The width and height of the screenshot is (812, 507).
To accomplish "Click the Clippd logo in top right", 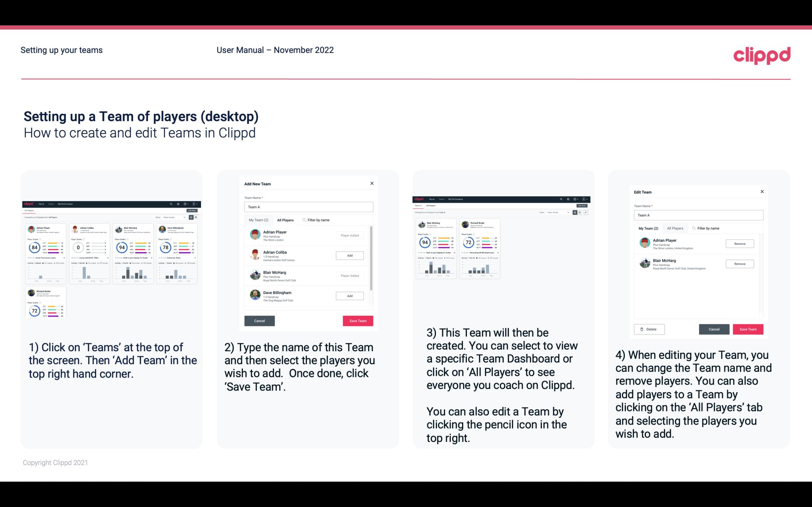I will click(762, 55).
